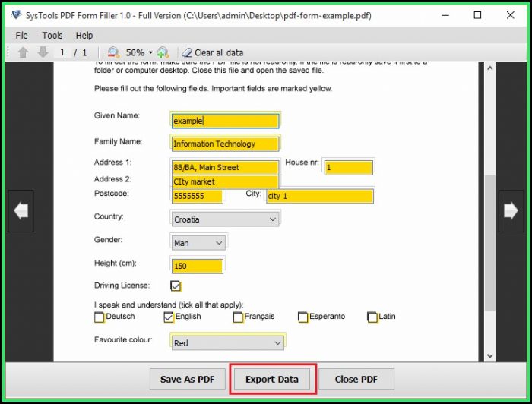
Task: Click the City field with city 1
Action: coord(320,196)
